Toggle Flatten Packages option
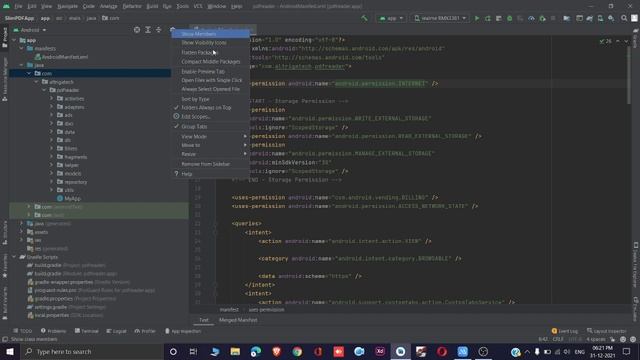 click(211, 52)
